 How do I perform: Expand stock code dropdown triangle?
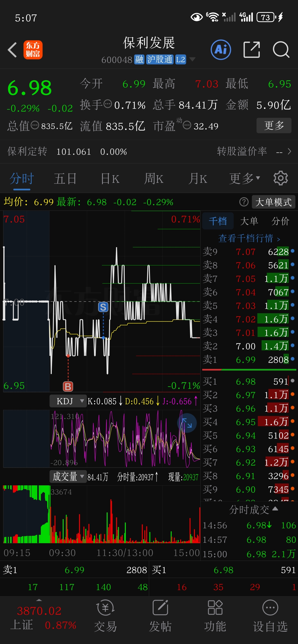tap(192, 59)
